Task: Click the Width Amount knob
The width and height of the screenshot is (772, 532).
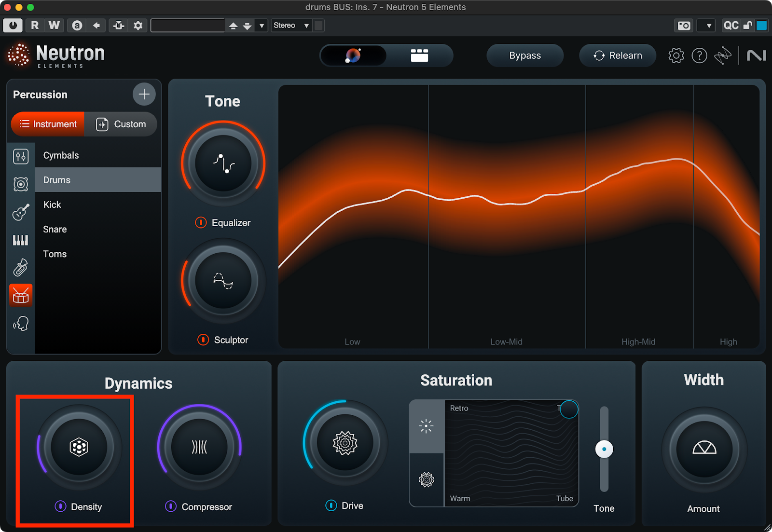Action: tap(704, 449)
